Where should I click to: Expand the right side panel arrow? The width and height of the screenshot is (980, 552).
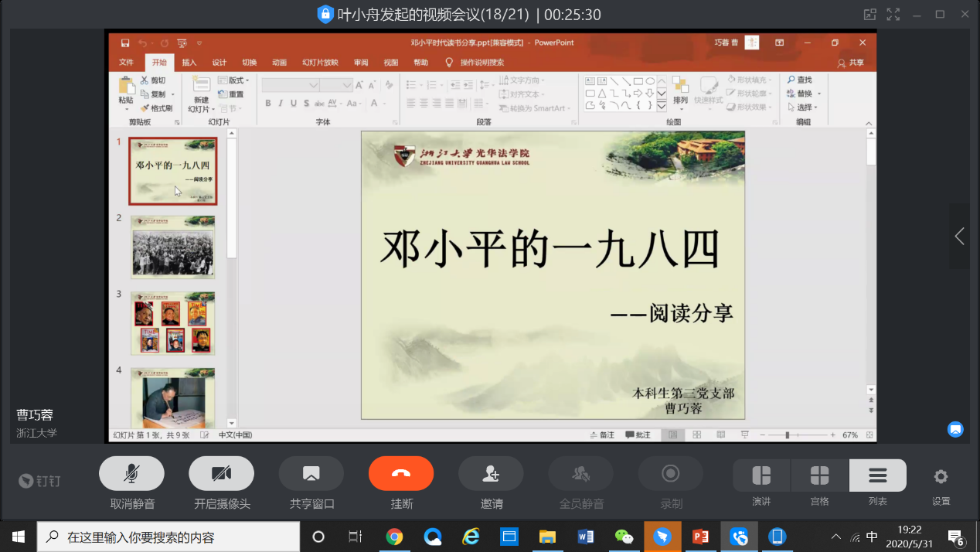coord(959,236)
